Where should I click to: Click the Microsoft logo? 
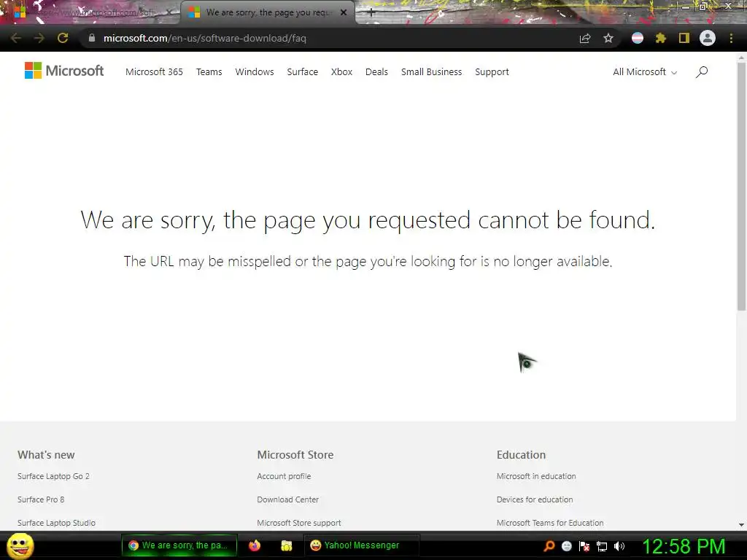64,71
